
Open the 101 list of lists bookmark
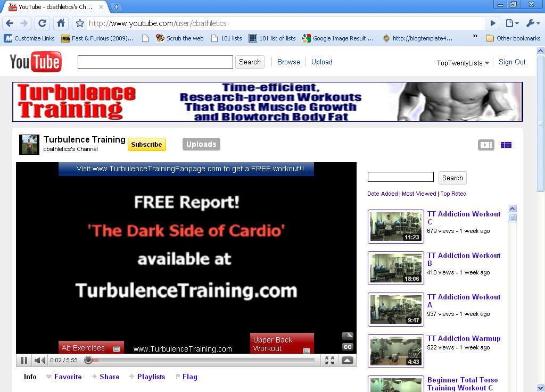tap(272, 38)
